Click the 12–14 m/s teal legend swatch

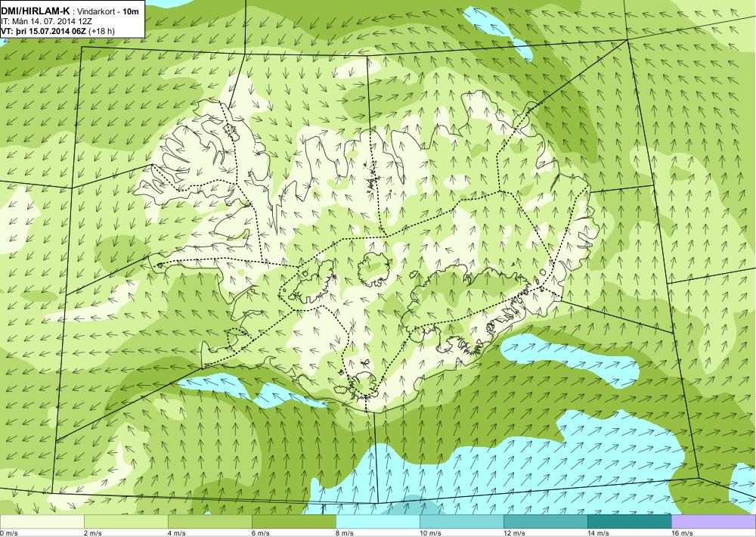(545, 522)
